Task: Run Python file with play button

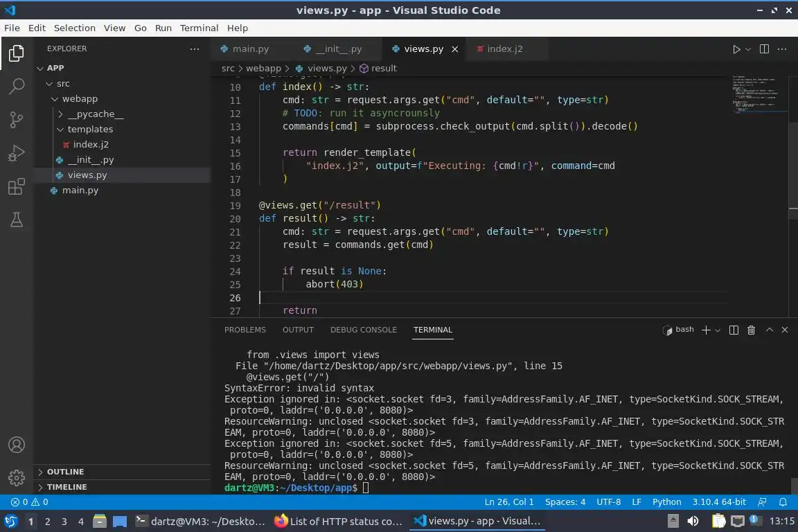Action: pos(736,49)
